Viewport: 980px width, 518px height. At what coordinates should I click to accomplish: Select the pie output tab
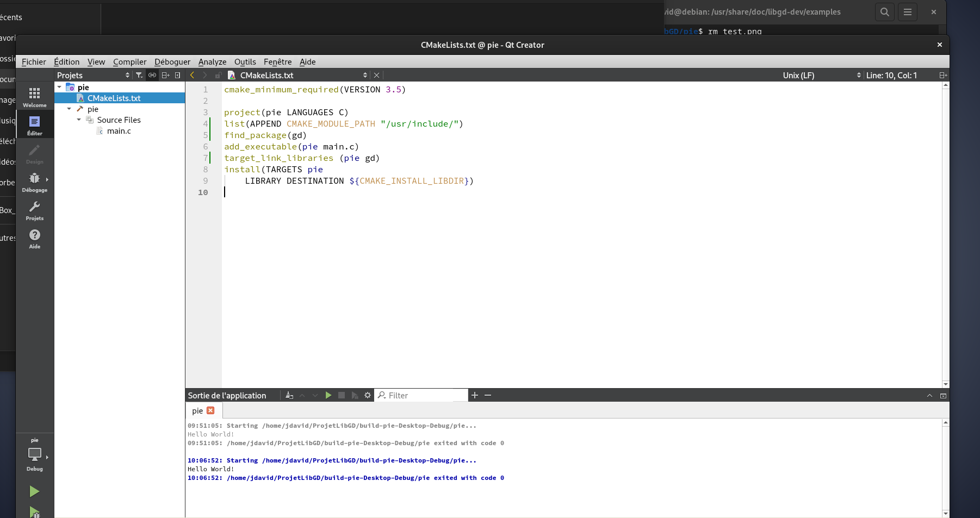click(197, 410)
